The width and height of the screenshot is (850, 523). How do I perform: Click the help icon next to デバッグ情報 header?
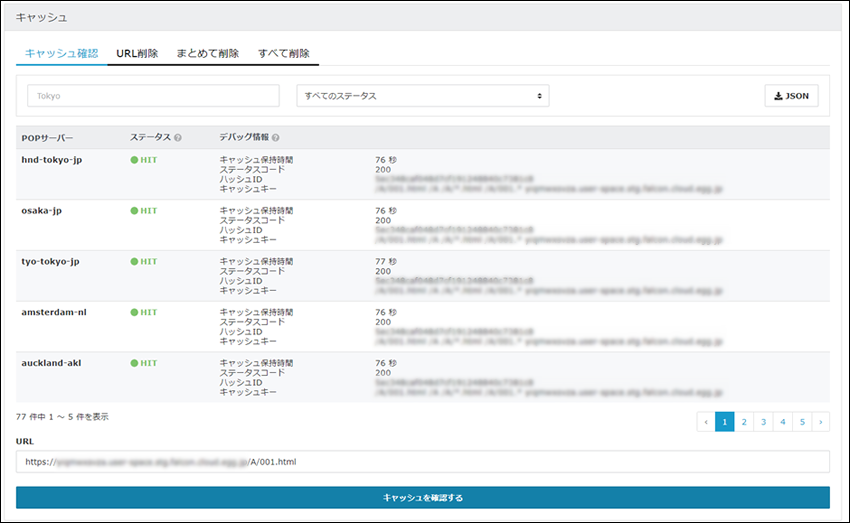[x=275, y=138]
